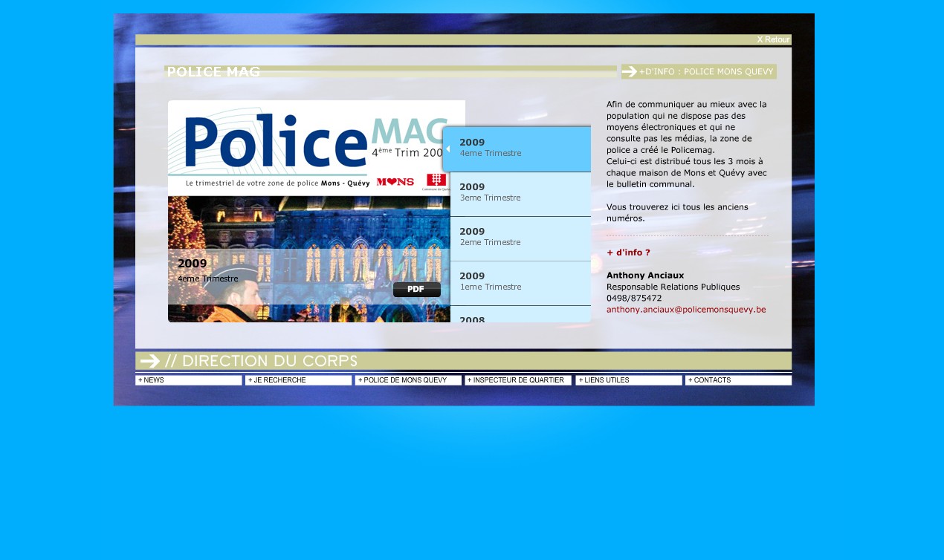Screen dimensions: 944x560
Task: Expand the + JE RECHERCHE menu
Action: [298, 380]
